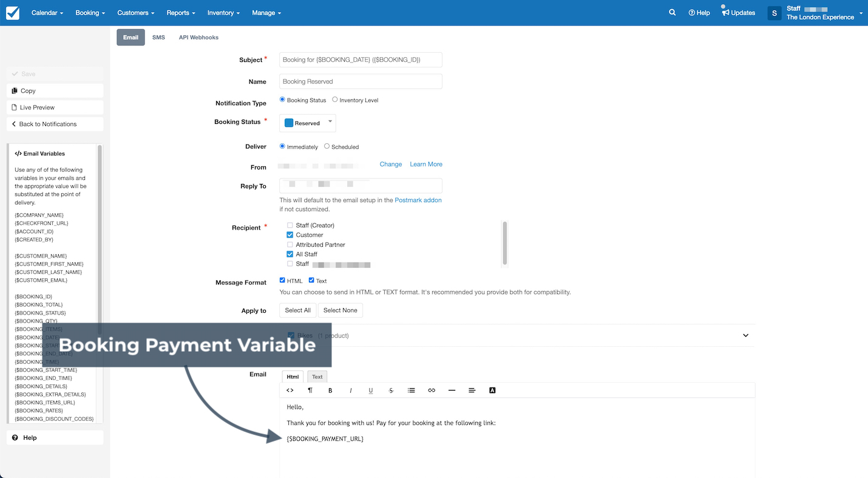868x478 pixels.
Task: Open paragraph format tool in editor toolbar
Action: (310, 390)
